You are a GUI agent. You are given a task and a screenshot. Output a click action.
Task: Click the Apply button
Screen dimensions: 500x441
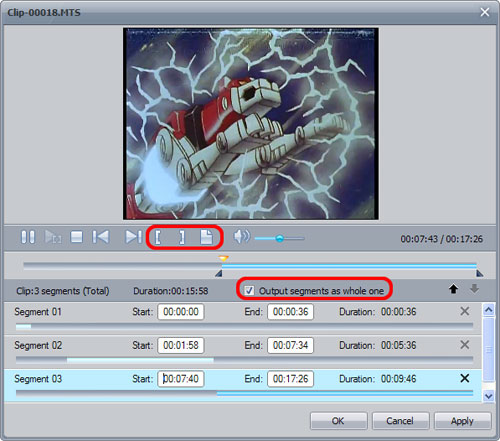(462, 421)
